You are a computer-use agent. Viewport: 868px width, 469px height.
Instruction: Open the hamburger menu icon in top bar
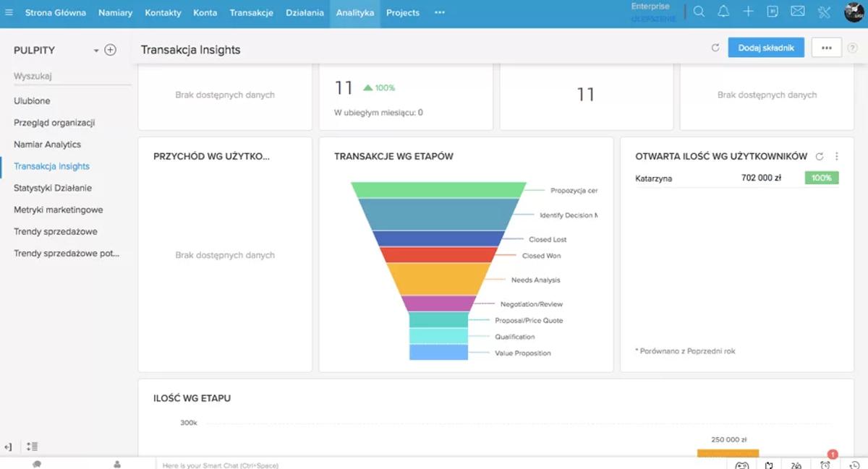pyautogui.click(x=9, y=12)
